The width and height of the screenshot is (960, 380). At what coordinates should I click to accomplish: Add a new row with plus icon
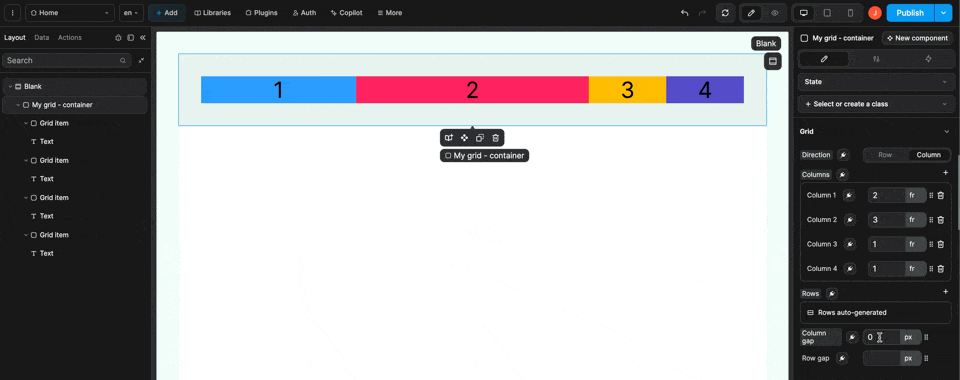click(945, 292)
